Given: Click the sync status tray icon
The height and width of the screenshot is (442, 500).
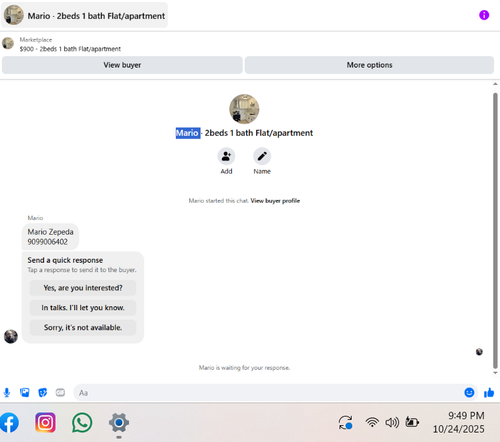Looking at the screenshot, I should tap(345, 423).
